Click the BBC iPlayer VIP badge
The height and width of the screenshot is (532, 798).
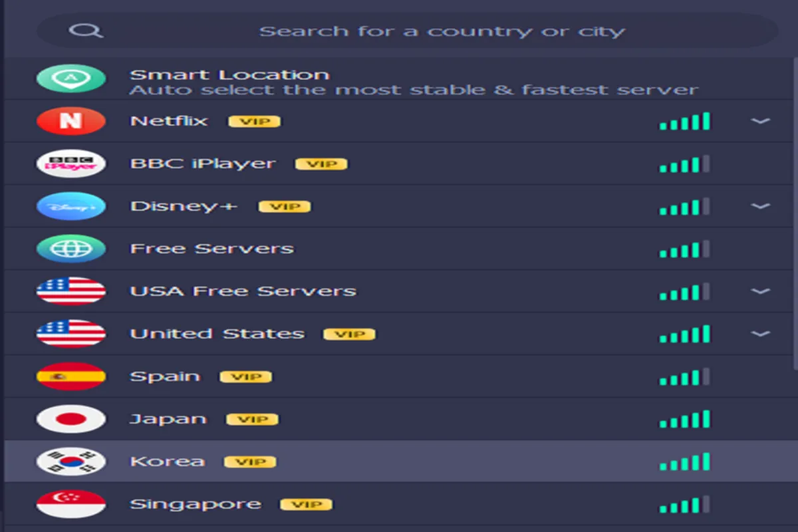pyautogui.click(x=321, y=164)
